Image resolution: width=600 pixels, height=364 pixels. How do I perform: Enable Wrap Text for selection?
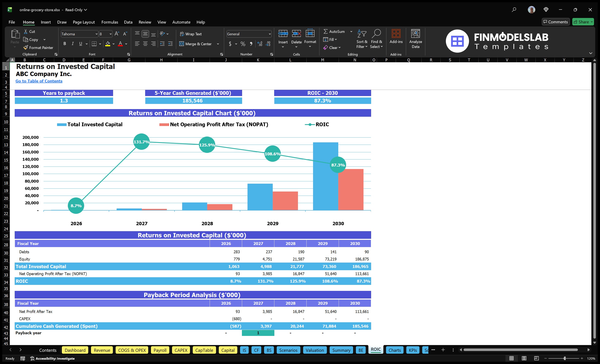pos(191,34)
